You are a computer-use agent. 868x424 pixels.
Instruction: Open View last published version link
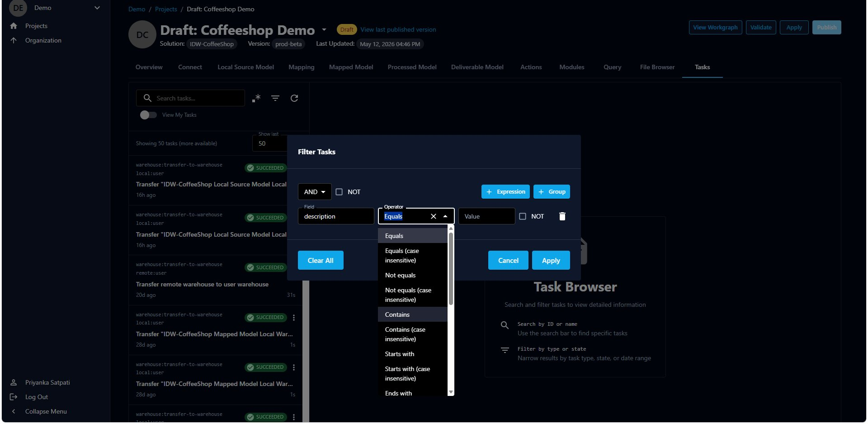[x=398, y=29]
